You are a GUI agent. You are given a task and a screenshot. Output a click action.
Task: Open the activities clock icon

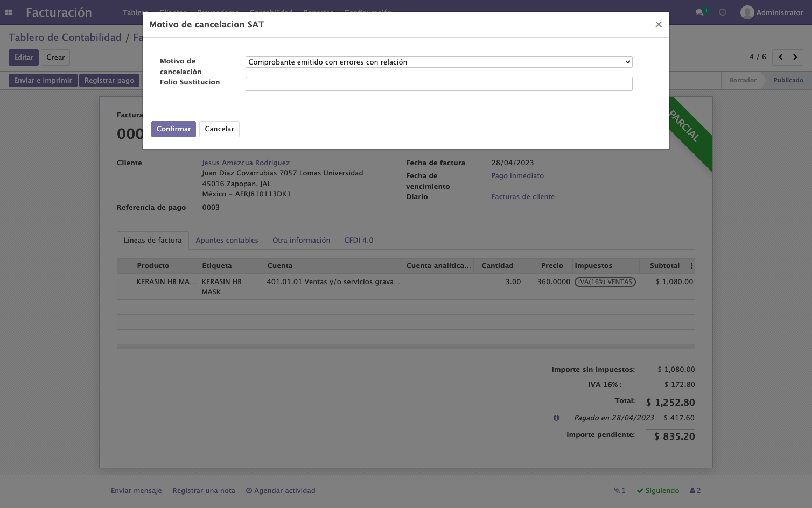723,12
